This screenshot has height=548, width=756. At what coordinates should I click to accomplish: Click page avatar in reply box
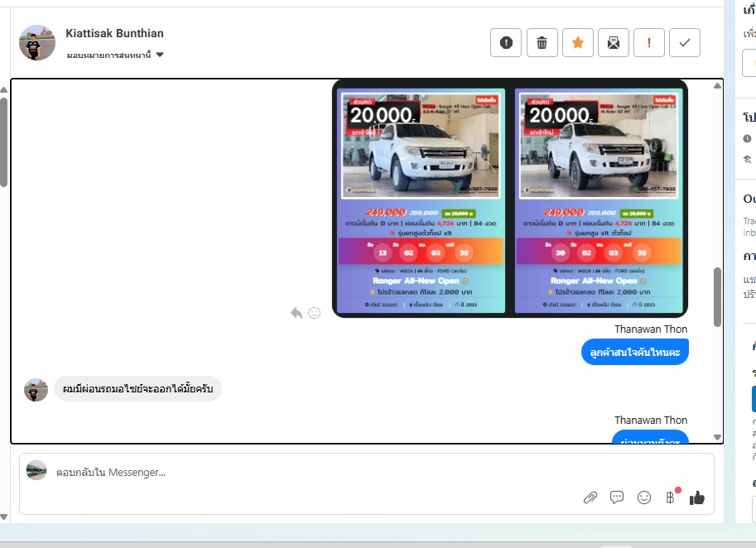36,470
